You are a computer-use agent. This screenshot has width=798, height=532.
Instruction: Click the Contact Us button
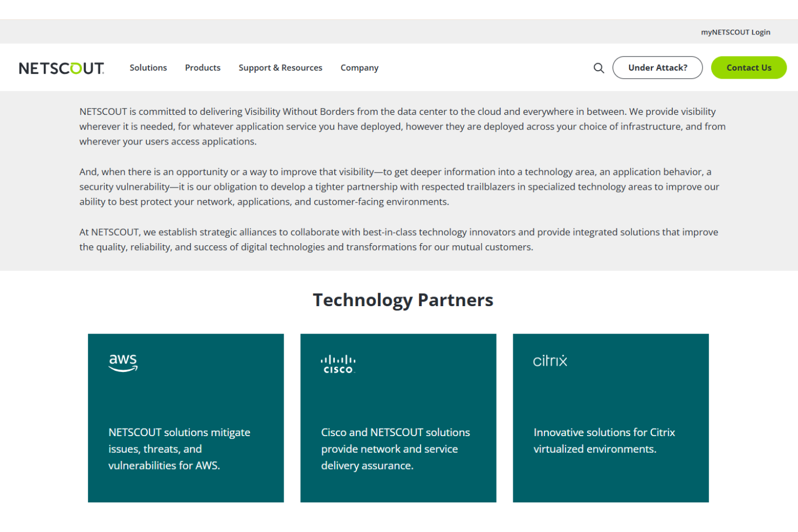click(749, 67)
